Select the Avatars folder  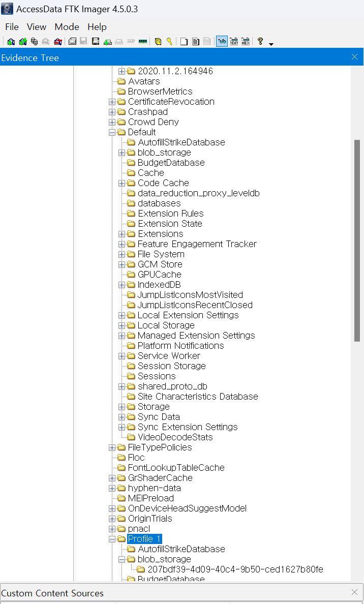coord(144,81)
